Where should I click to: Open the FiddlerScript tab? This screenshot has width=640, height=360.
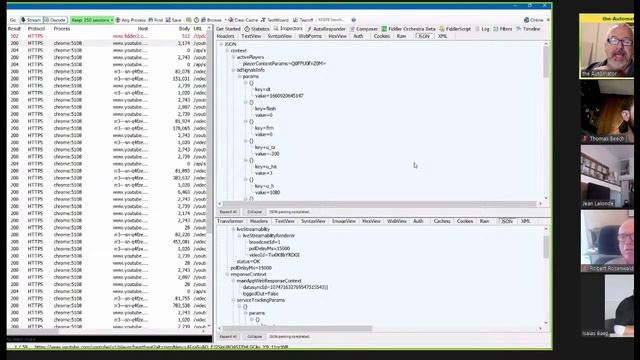tap(455, 29)
